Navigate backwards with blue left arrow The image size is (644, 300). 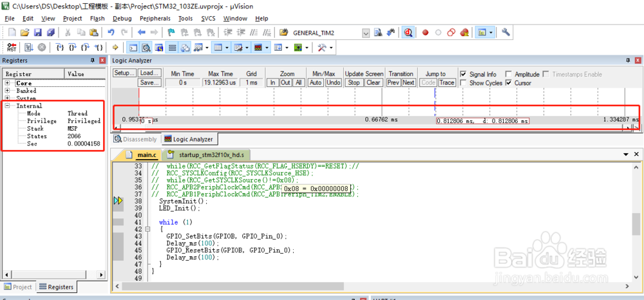142,32
